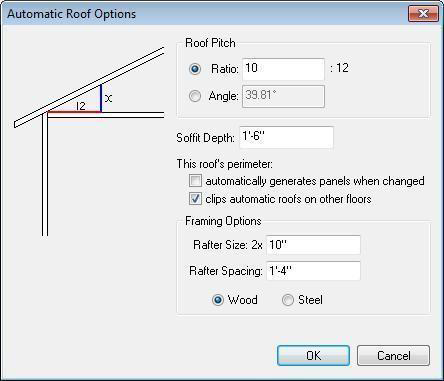The height and width of the screenshot is (381, 444).
Task: Click the roof pitch diagram illustration
Action: pos(89,141)
